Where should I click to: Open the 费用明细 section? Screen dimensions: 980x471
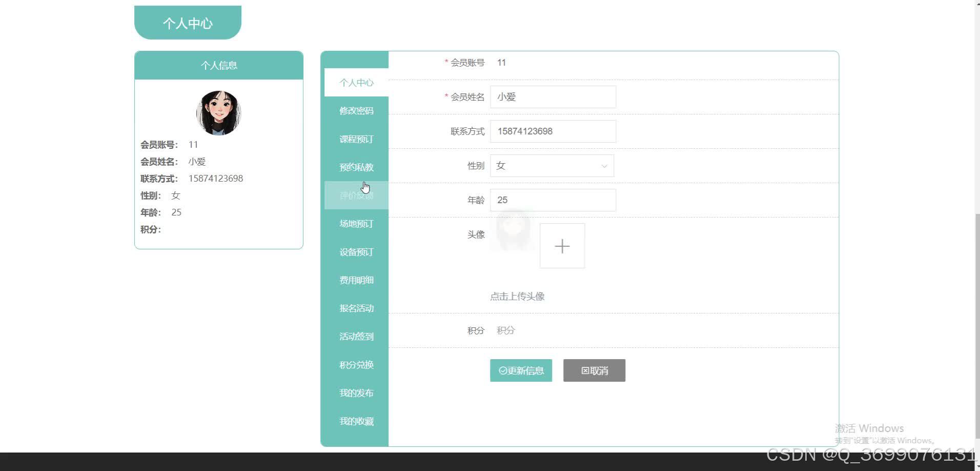point(356,280)
